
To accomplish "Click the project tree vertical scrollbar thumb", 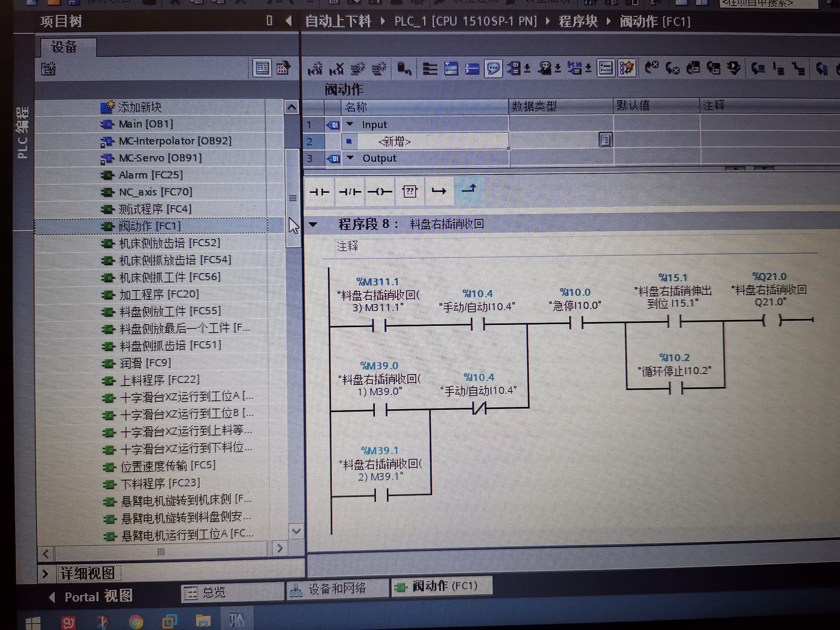I will 293,198.
